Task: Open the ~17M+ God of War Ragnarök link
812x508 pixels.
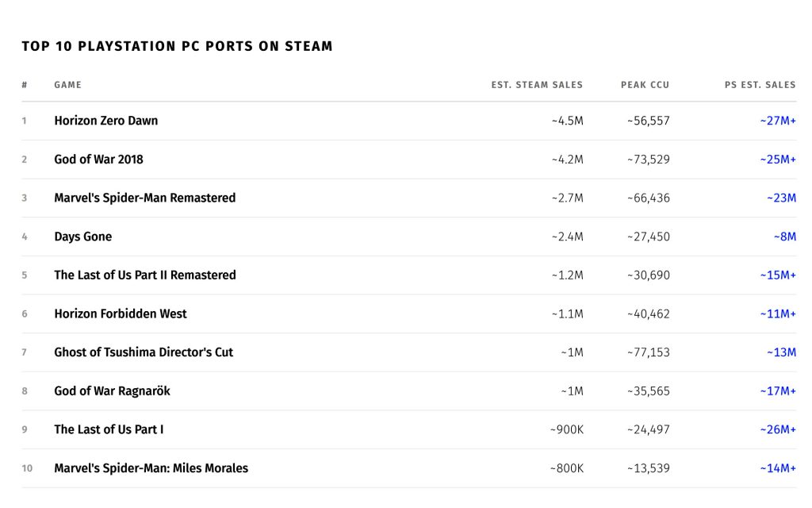Action: point(777,391)
